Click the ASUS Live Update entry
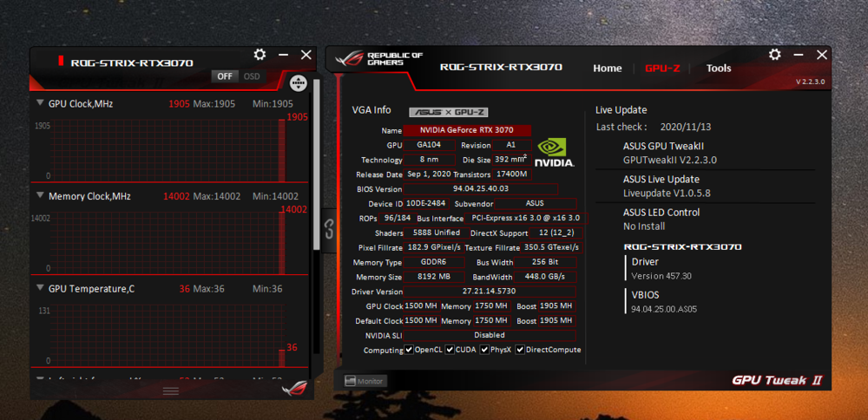The image size is (868, 420). 661,179
